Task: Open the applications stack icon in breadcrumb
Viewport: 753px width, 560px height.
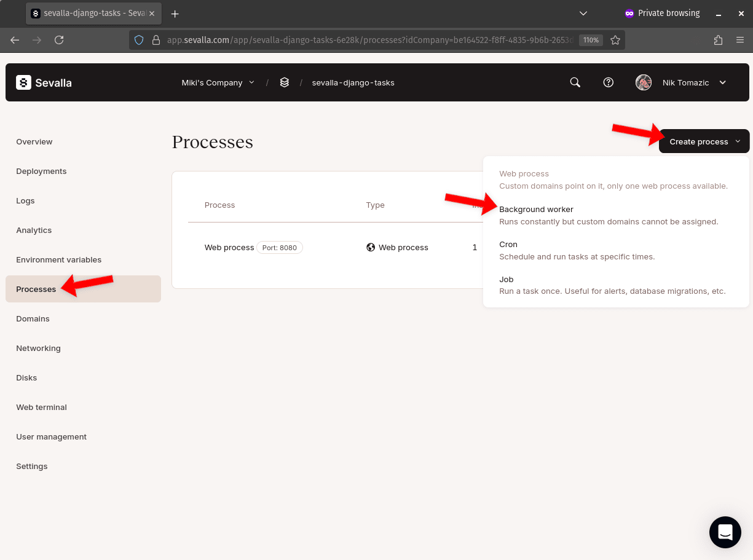Action: pyautogui.click(x=284, y=82)
